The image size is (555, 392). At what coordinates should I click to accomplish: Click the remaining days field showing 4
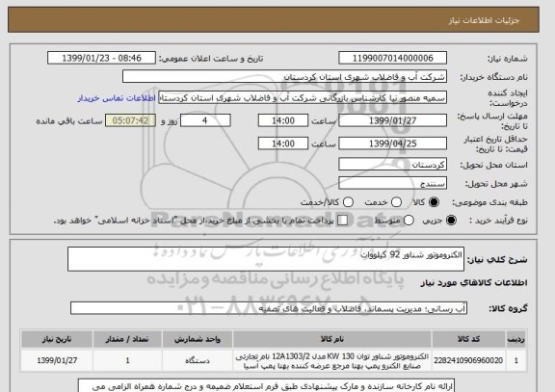click(205, 120)
